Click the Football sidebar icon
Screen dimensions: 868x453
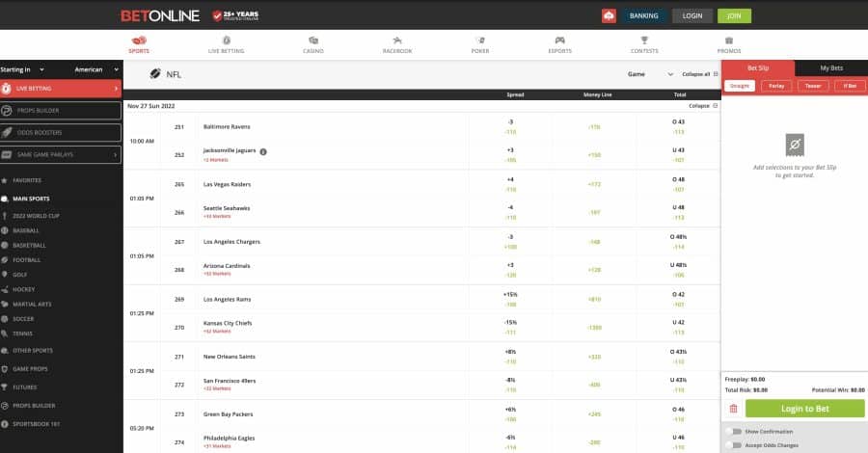click(x=5, y=260)
